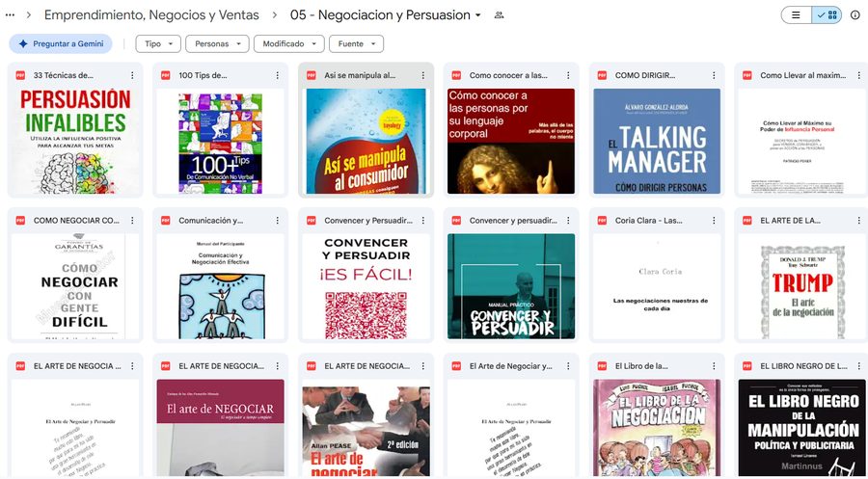Open more actions for COMO DIRIGIR... file
Image resolution: width=868 pixels, height=479 pixels.
pyautogui.click(x=714, y=75)
